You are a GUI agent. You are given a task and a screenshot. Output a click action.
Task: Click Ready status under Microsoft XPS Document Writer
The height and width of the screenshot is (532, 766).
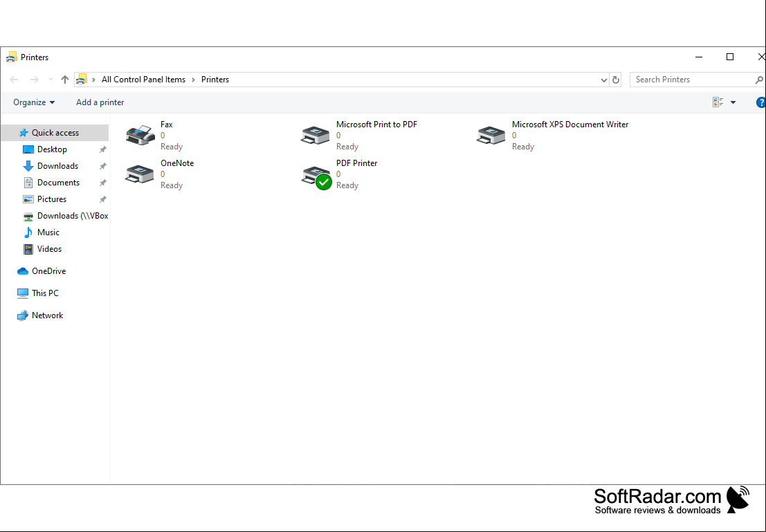tap(522, 147)
